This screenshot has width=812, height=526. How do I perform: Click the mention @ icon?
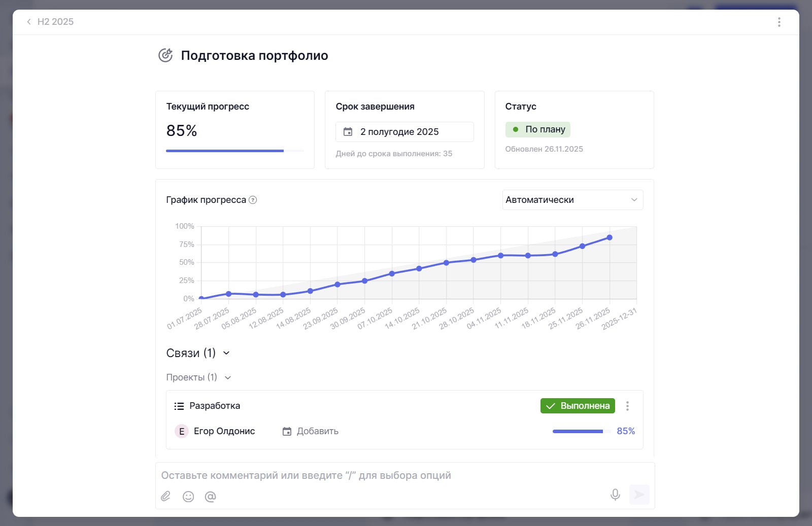click(210, 496)
